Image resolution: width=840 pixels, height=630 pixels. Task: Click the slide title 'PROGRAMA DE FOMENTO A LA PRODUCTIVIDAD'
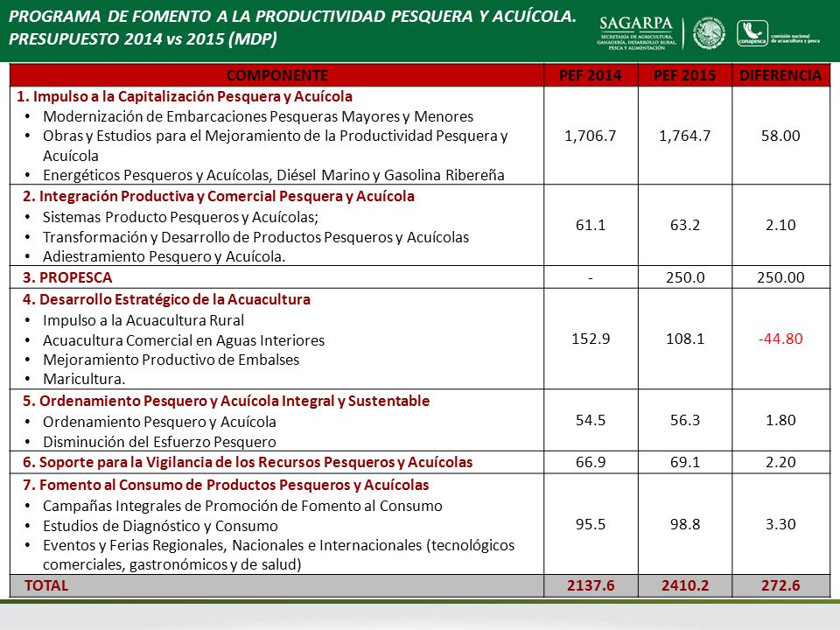(292, 17)
